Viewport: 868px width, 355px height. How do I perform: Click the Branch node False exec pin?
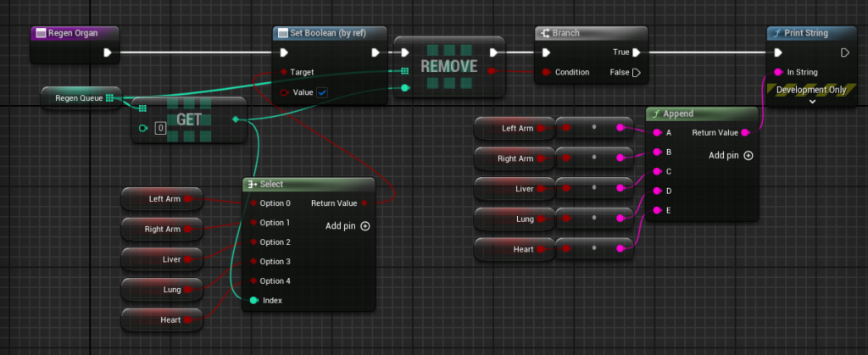click(636, 72)
